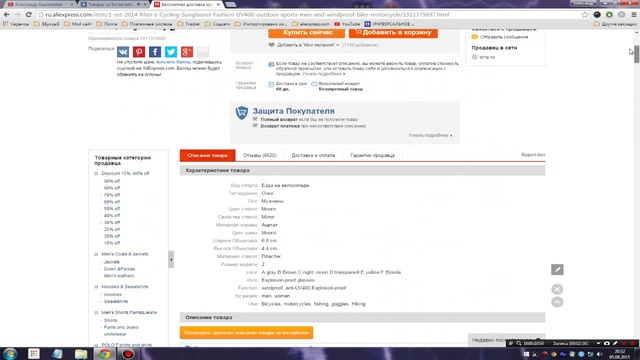Open the wishlist dropdown arrow

[338, 45]
